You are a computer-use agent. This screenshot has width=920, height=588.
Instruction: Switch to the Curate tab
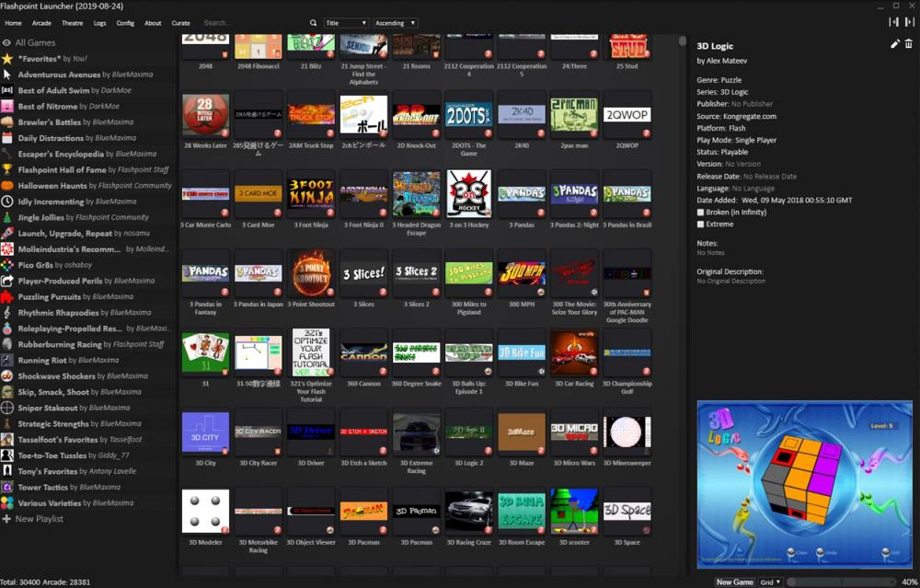click(x=181, y=23)
